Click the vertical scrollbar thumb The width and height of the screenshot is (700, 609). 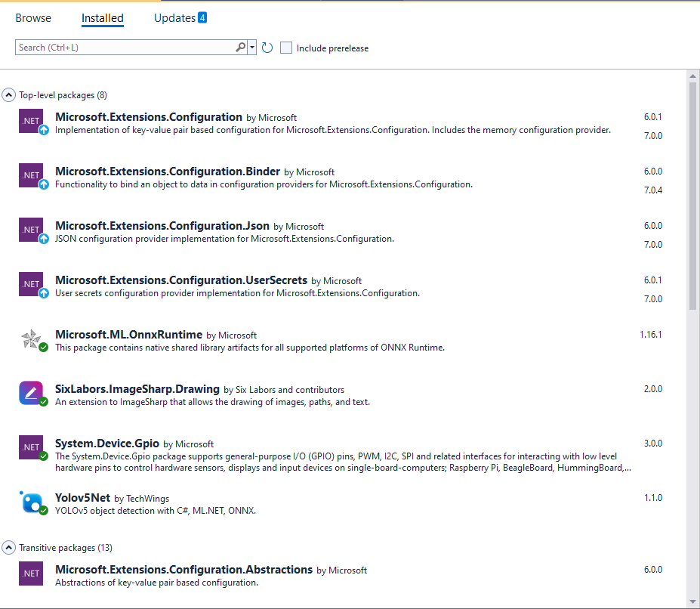point(692,196)
